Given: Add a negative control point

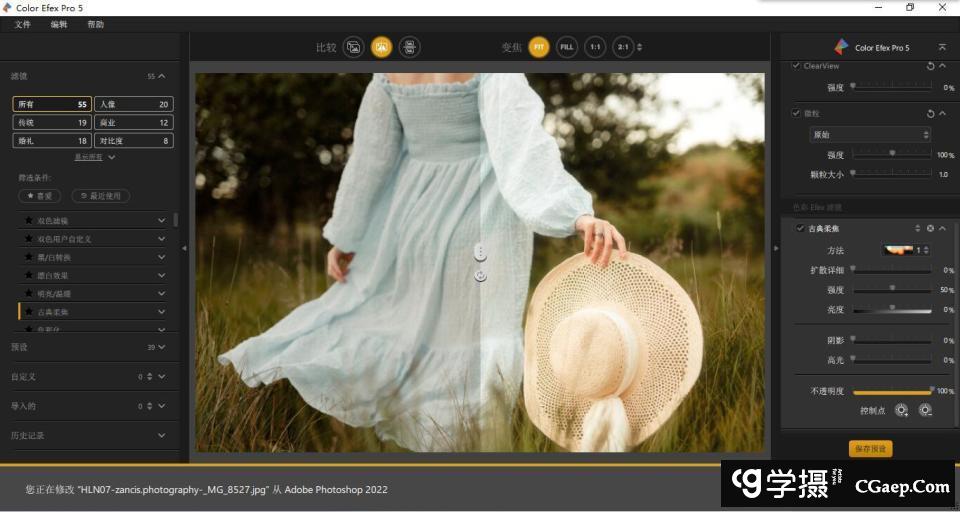Looking at the screenshot, I should tap(925, 410).
